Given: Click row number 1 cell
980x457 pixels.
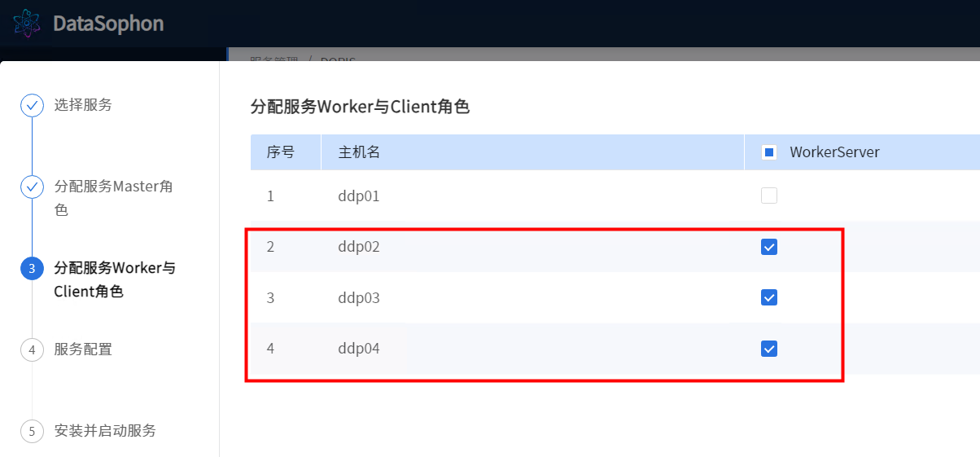Looking at the screenshot, I should tap(286, 196).
